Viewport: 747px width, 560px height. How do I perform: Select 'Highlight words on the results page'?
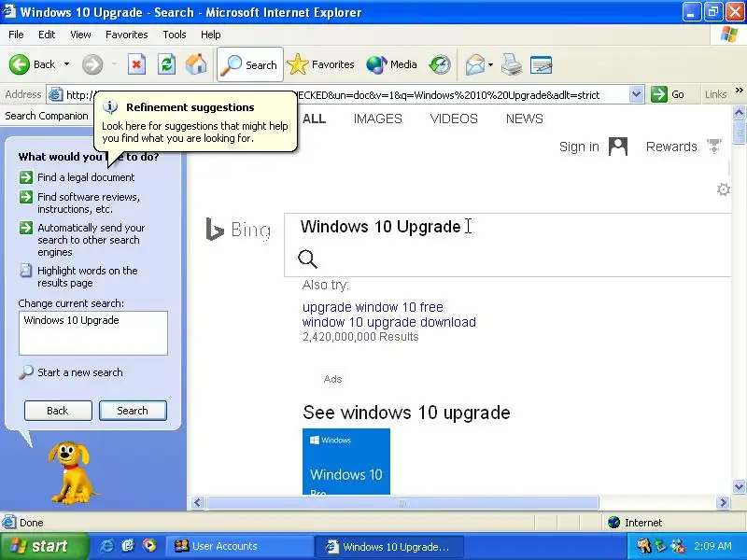click(x=87, y=276)
